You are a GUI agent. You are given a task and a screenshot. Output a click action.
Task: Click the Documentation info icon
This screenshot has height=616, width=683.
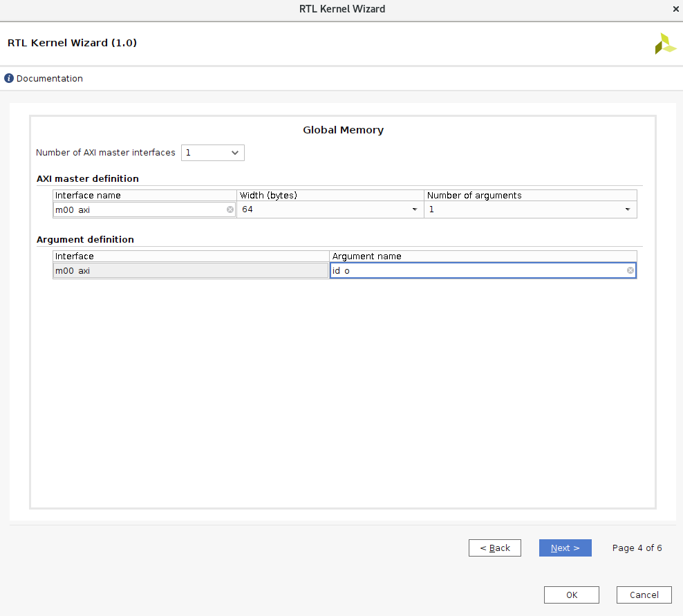pyautogui.click(x=9, y=78)
